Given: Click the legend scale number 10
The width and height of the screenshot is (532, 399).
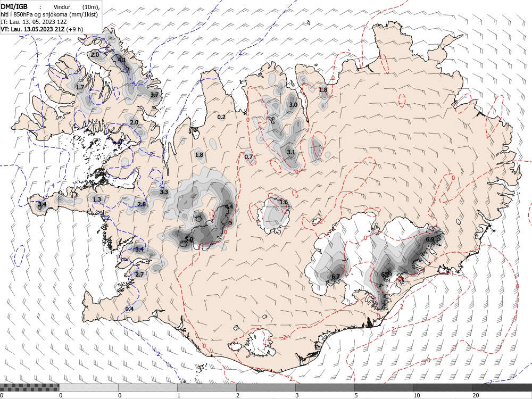Looking at the screenshot, I should coord(417,395).
